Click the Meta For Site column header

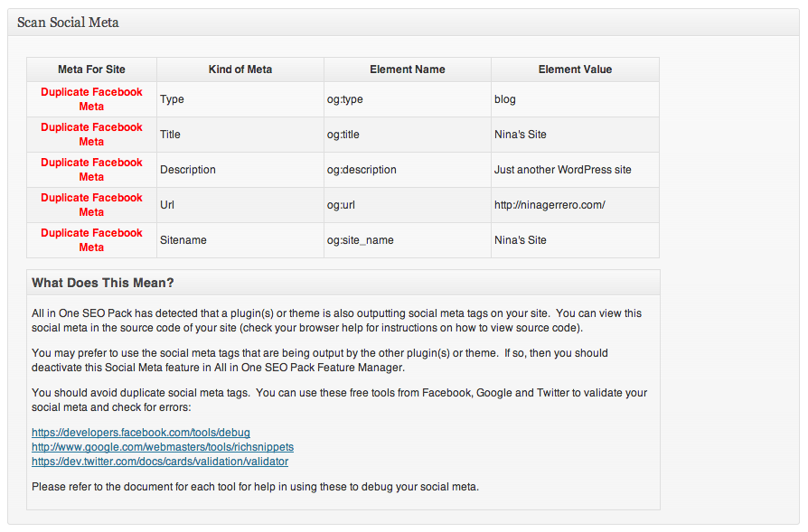(91, 70)
